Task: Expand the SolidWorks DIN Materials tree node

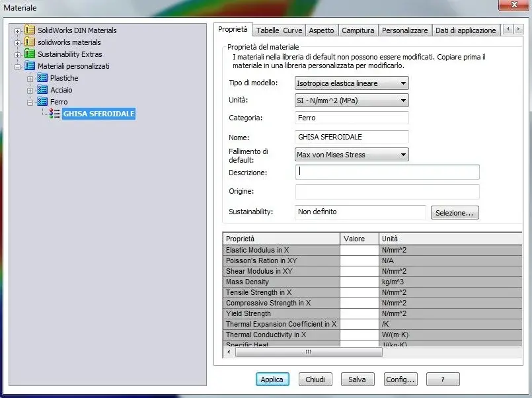Action: (x=18, y=31)
